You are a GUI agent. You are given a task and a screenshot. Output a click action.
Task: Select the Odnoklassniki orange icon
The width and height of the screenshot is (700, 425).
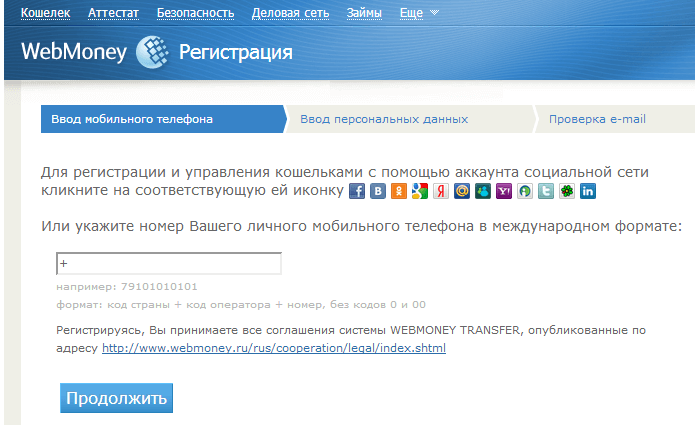[399, 191]
